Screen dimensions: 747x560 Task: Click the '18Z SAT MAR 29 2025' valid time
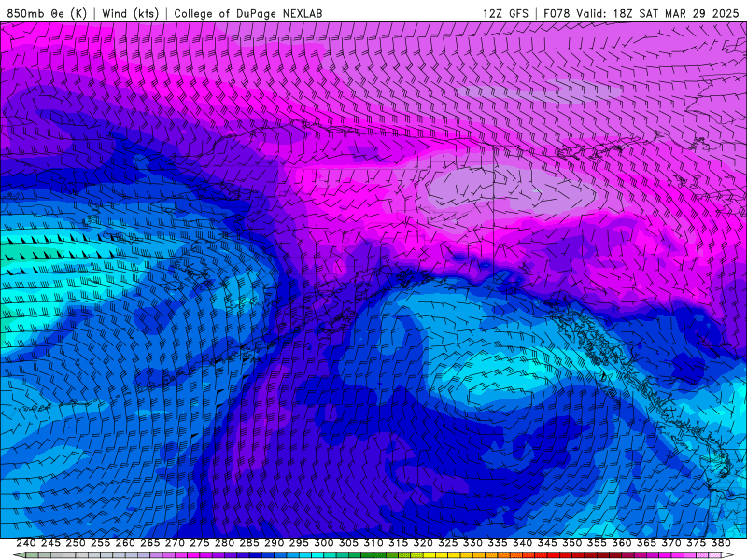675,13
